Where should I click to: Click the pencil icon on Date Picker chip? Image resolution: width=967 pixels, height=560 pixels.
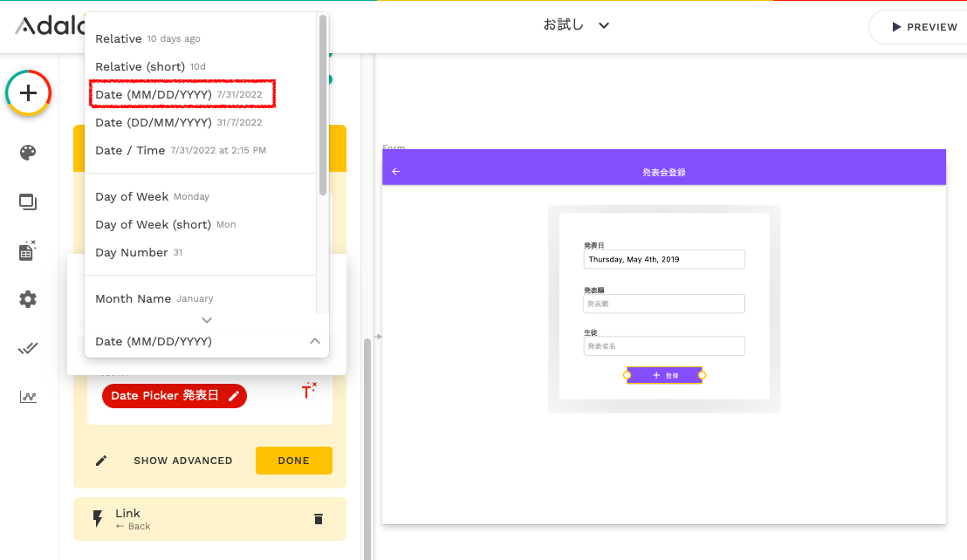coord(234,396)
